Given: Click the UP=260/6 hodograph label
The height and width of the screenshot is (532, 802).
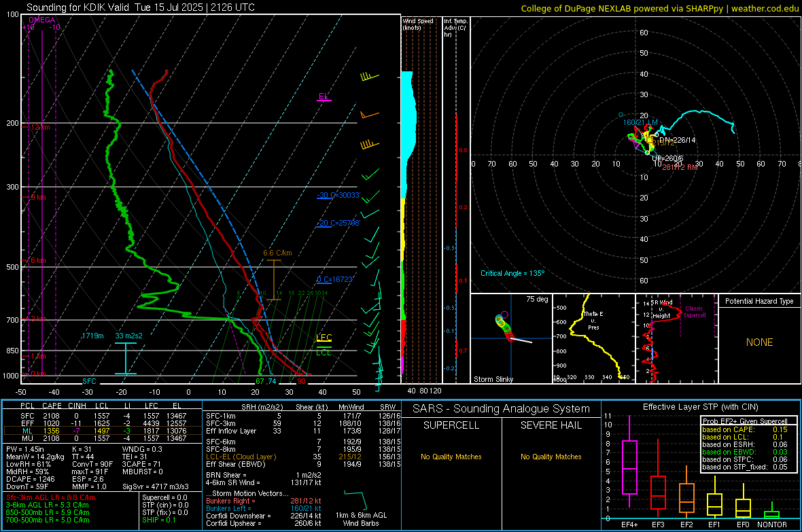Looking at the screenshot, I should tap(667, 158).
